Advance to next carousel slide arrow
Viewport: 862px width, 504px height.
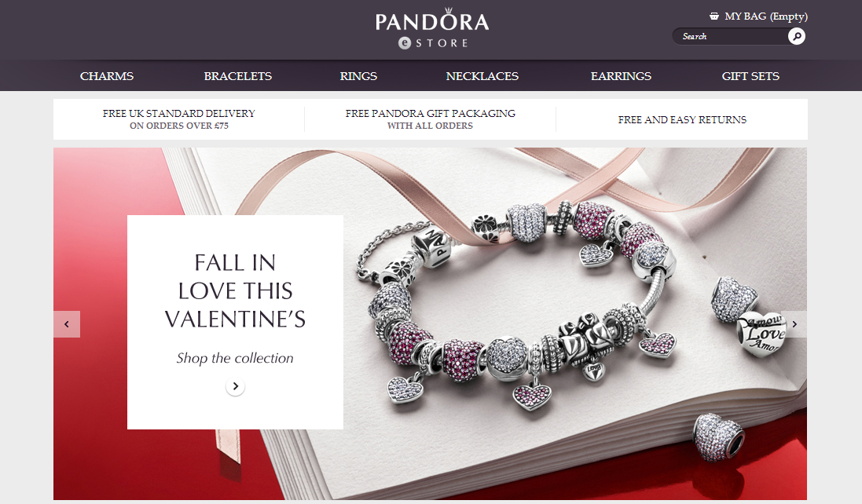pyautogui.click(x=794, y=324)
